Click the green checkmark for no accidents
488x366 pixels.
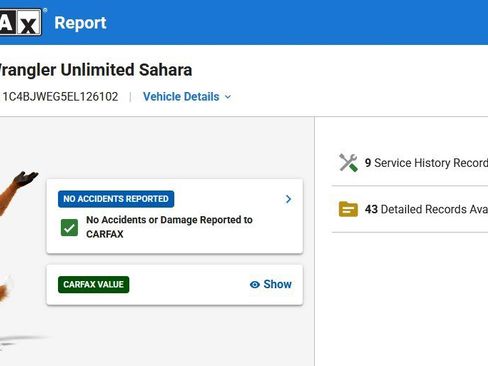pyautogui.click(x=69, y=227)
